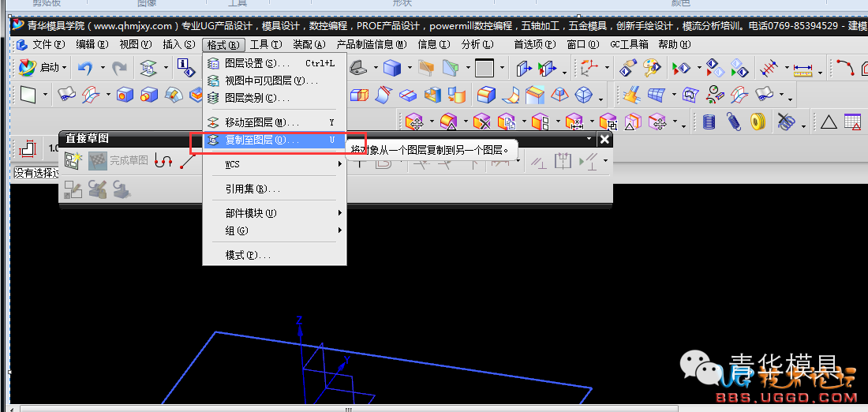Expand the 组(G) submenu
Screen dimensions: 868x412
click(275, 230)
